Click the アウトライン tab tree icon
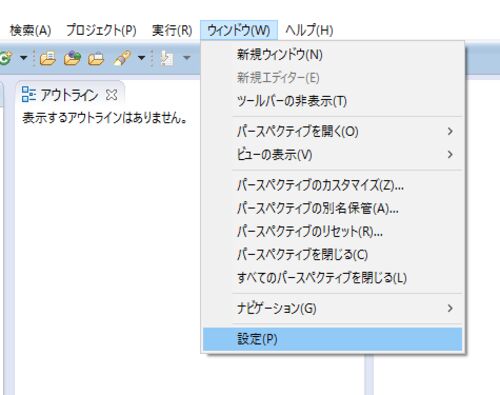 [x=29, y=94]
